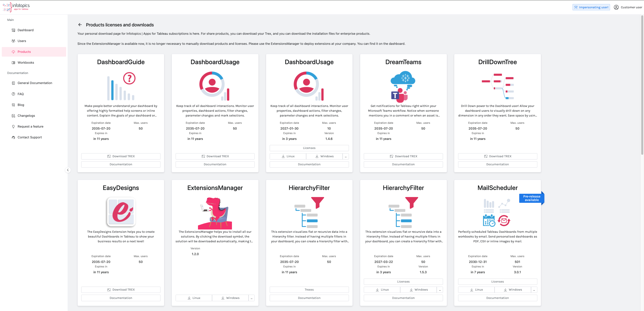Download Linux installer for ExtensionsManager
The image size is (644, 311).
pos(194,298)
